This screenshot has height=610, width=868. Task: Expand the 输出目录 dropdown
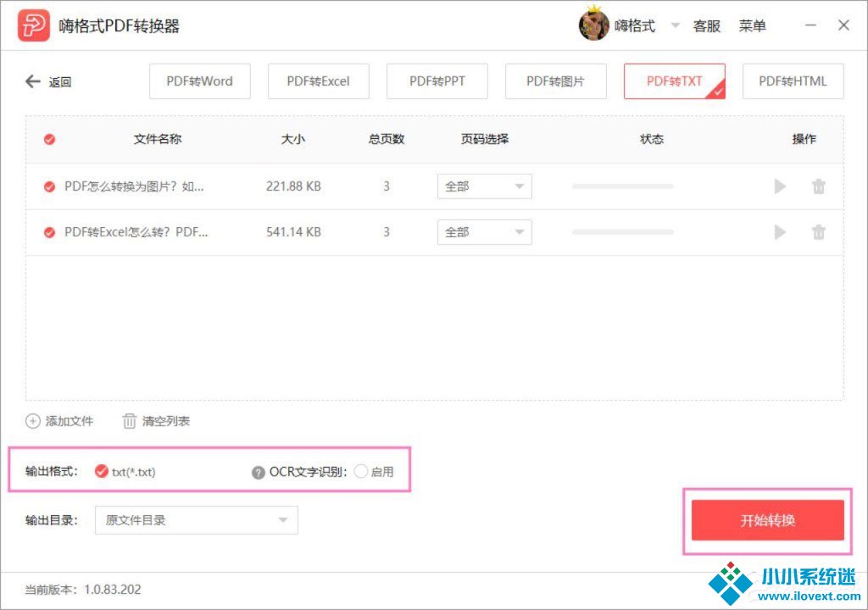[196, 520]
